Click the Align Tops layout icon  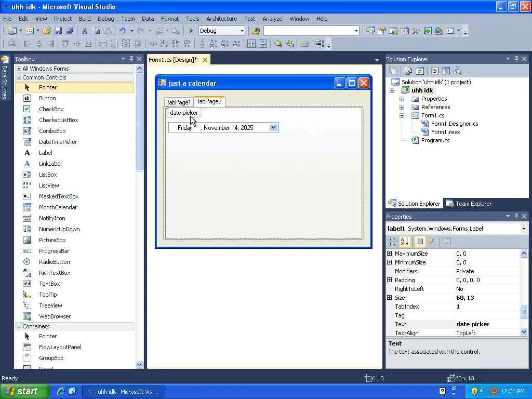(x=65, y=44)
